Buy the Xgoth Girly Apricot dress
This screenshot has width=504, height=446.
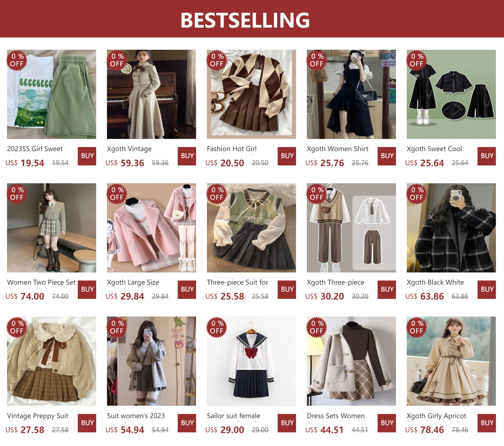[x=487, y=423]
